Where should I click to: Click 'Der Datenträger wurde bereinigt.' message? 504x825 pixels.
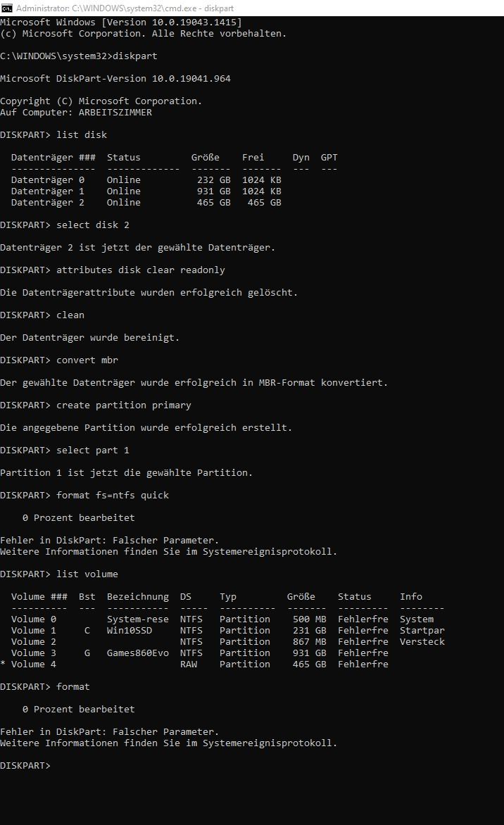[90, 338]
